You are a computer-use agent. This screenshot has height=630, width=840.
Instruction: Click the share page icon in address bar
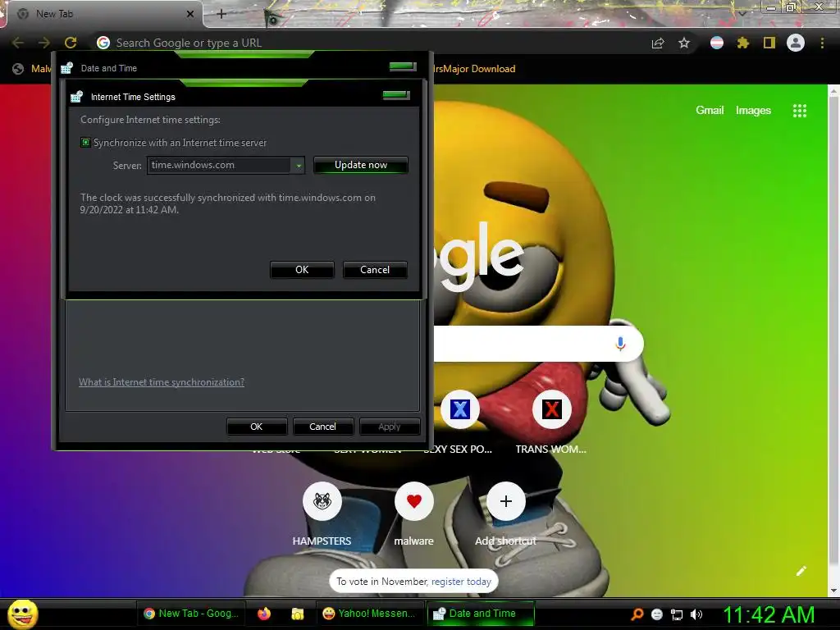coord(658,43)
